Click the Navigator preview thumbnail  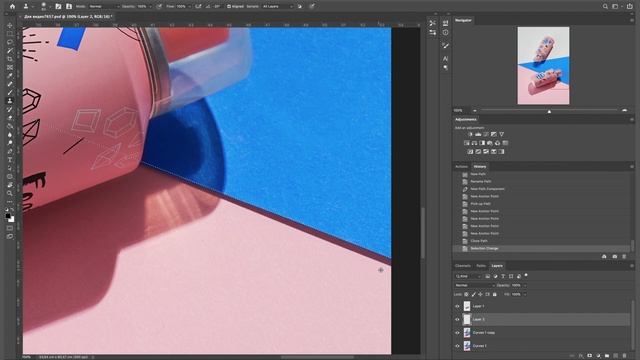(x=543, y=66)
